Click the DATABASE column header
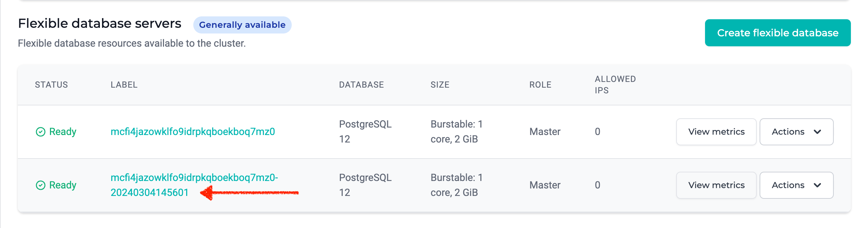Viewport: 868px width, 228px height. point(361,85)
